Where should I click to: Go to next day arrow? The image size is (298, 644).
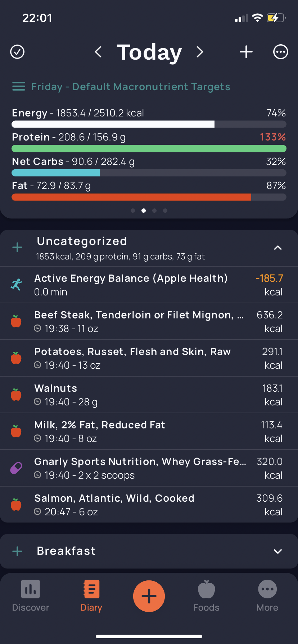[200, 52]
